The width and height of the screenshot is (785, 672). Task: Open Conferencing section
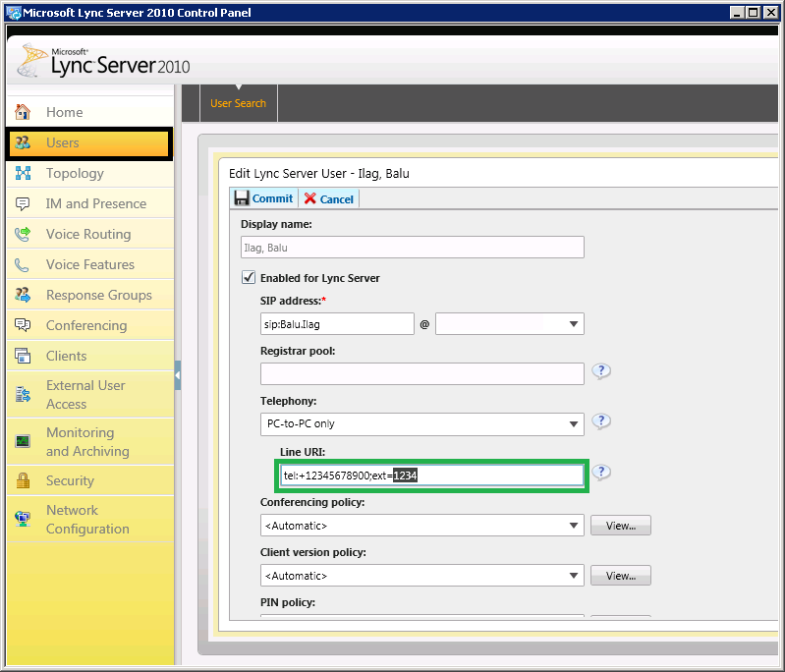(x=90, y=325)
